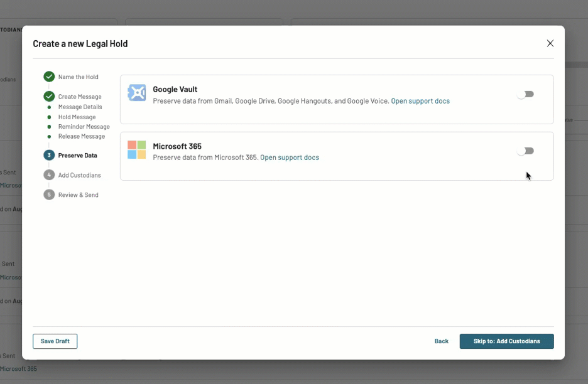Click the Microsoft 365 heading

177,146
